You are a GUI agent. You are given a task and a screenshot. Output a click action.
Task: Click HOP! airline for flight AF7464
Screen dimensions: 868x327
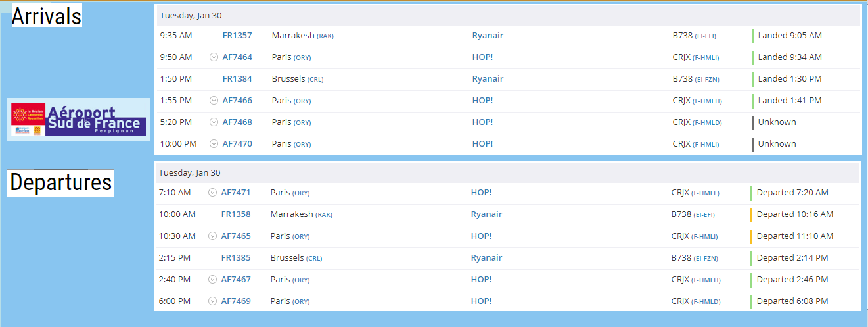click(482, 57)
